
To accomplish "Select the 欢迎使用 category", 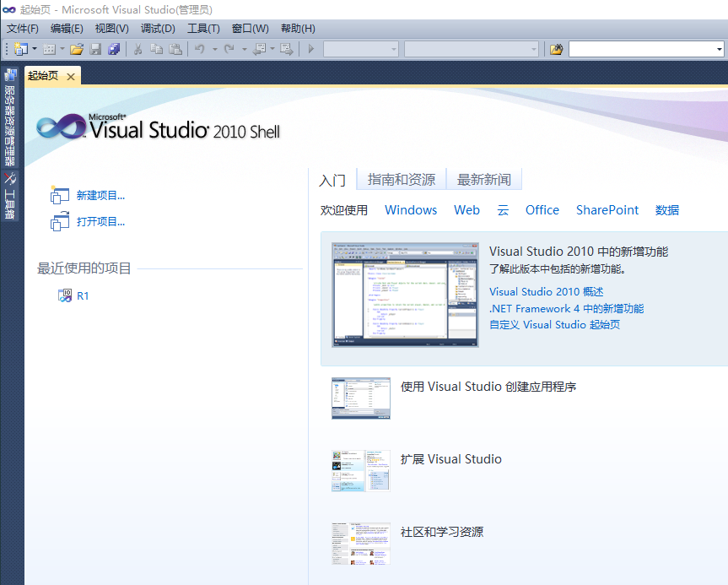I will pyautogui.click(x=344, y=210).
